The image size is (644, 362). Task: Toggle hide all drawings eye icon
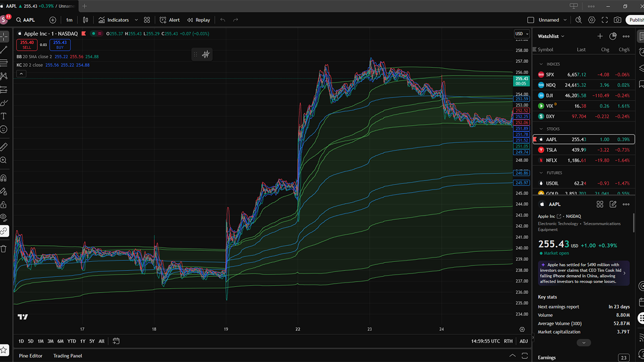(4, 218)
